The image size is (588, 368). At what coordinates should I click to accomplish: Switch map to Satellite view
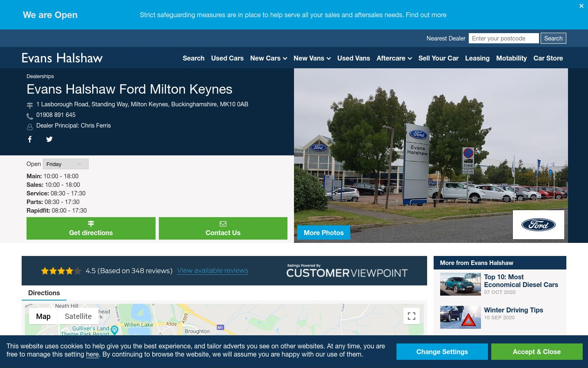(78, 316)
